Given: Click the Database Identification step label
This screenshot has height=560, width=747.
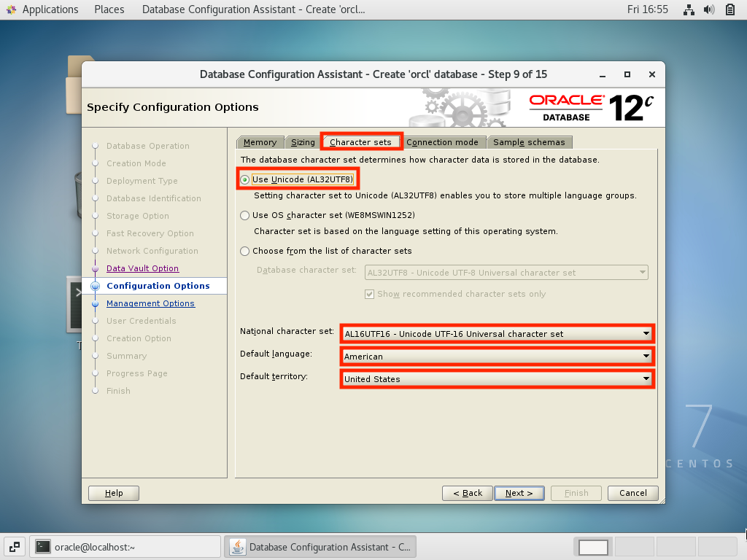Looking at the screenshot, I should tap(154, 198).
